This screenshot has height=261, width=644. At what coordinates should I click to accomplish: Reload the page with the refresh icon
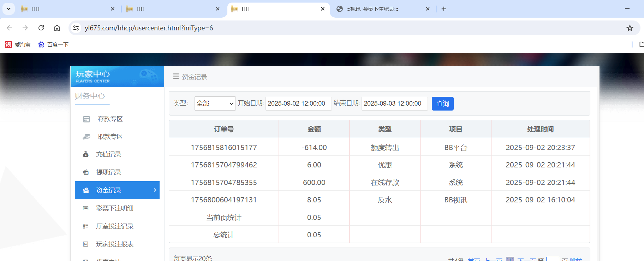click(41, 28)
